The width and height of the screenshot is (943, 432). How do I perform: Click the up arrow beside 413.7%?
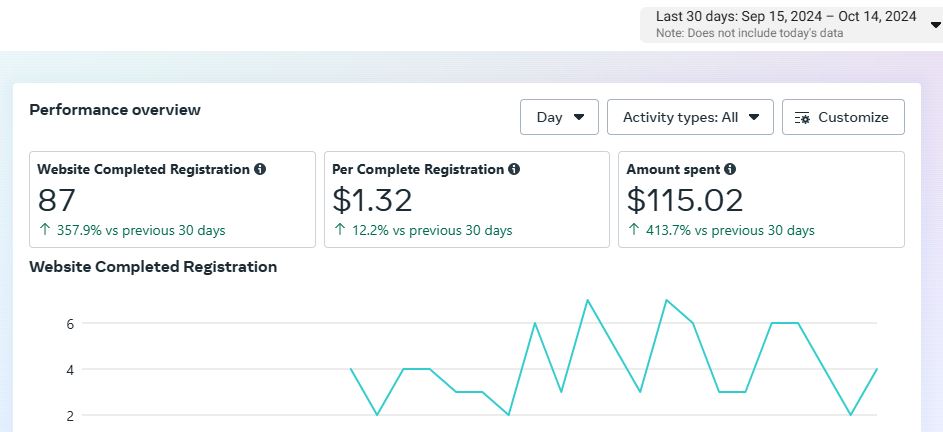click(x=632, y=231)
